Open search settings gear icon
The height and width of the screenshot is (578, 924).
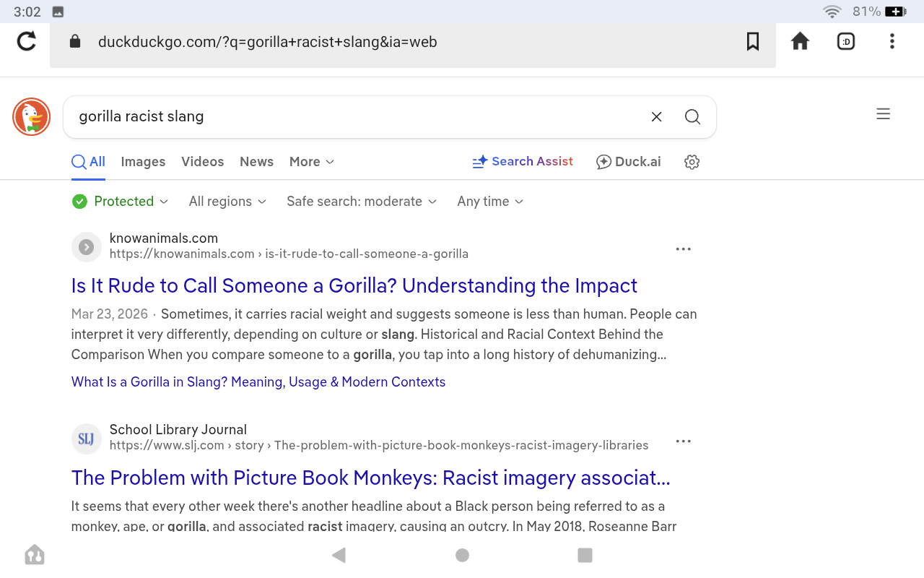coord(692,162)
